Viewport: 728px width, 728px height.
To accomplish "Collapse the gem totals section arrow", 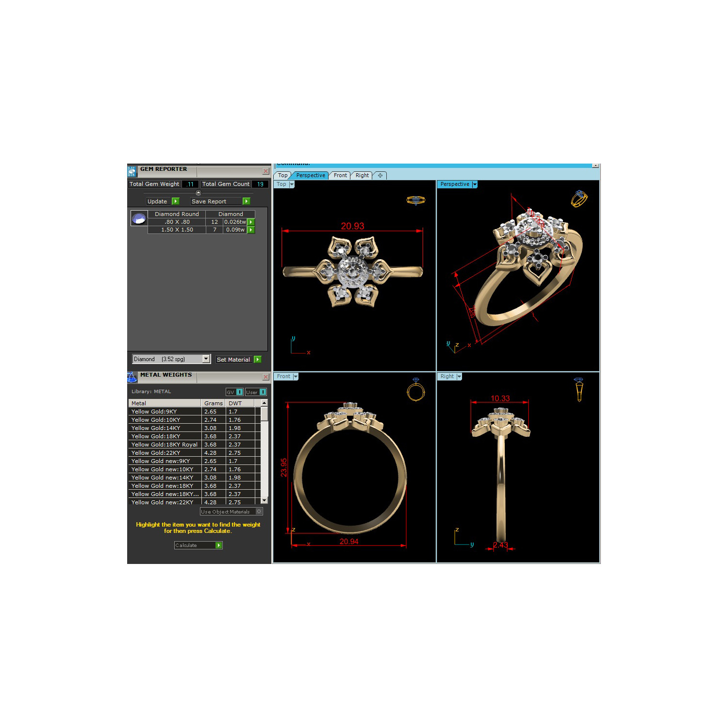I will (x=198, y=193).
